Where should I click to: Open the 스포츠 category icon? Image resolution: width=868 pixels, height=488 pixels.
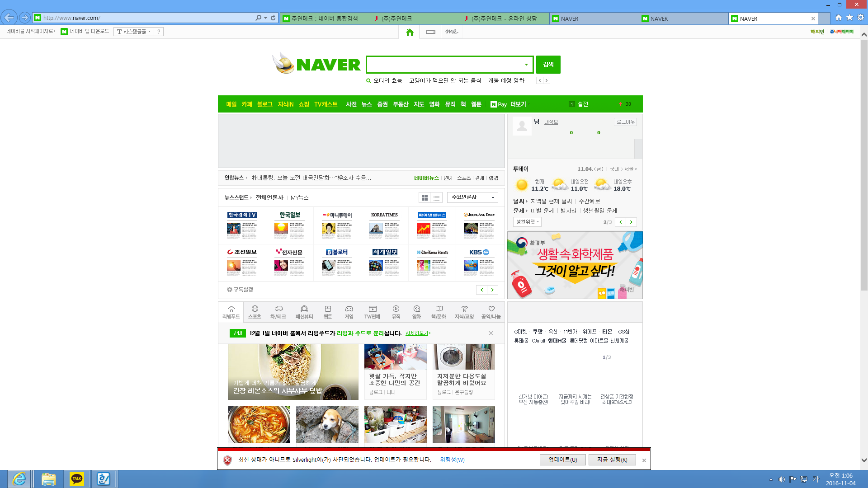[255, 312]
